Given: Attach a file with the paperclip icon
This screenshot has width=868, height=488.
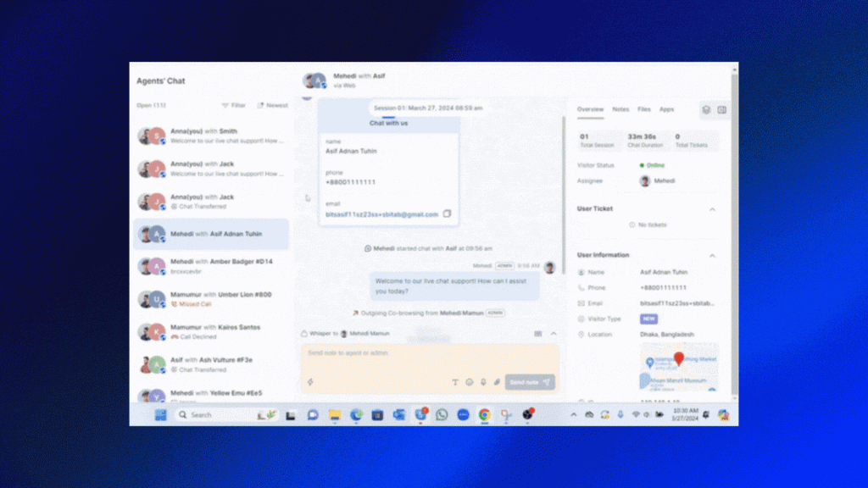Looking at the screenshot, I should (x=497, y=382).
